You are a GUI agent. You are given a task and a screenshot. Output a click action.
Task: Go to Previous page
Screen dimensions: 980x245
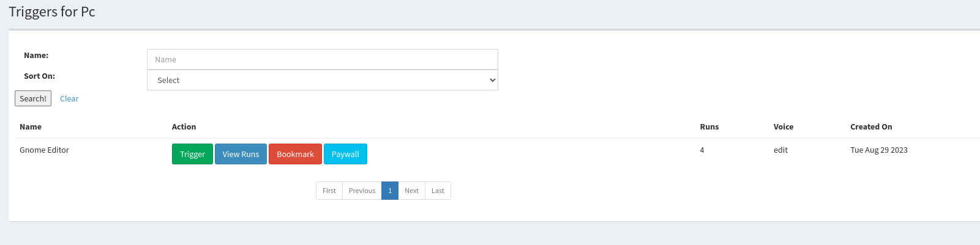[x=362, y=191]
